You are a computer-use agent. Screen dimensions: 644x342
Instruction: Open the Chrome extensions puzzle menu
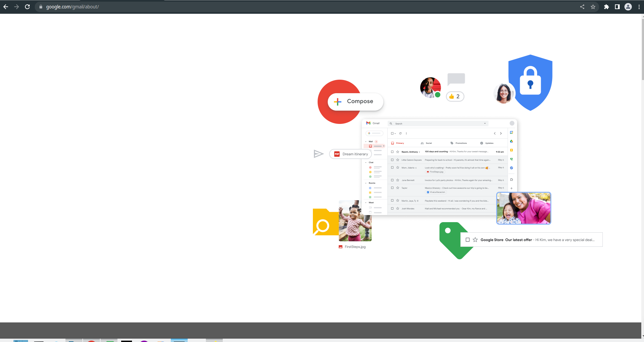coord(607,7)
